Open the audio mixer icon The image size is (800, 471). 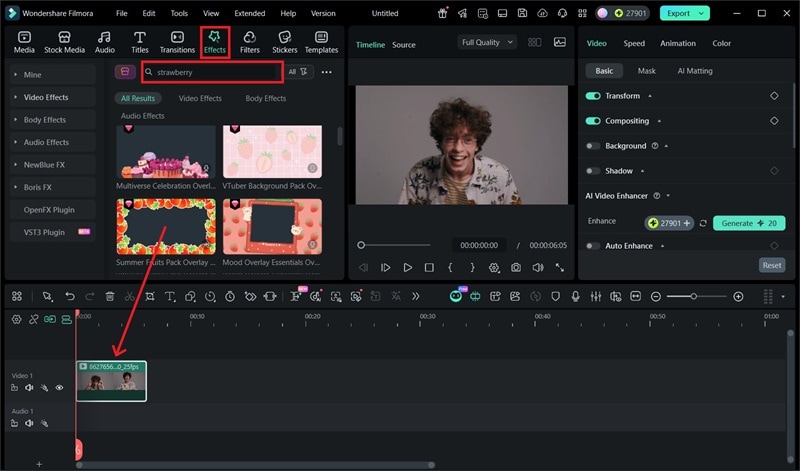tap(595, 296)
